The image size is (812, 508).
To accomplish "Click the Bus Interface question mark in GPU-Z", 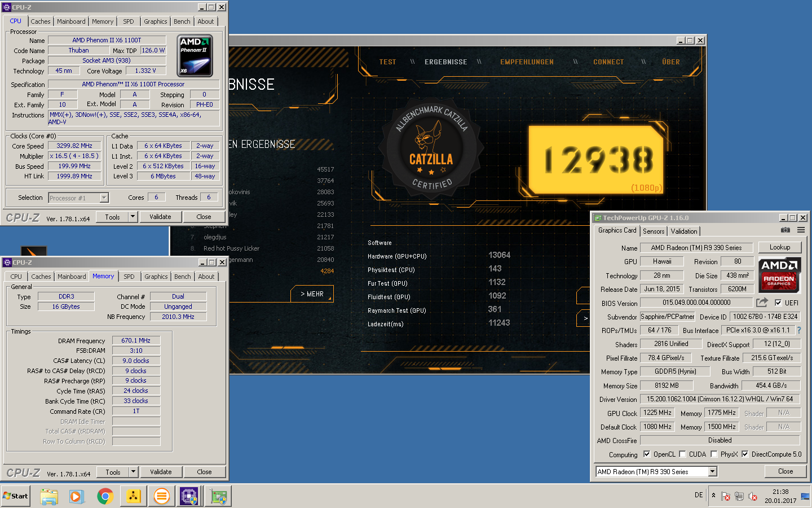I will (x=799, y=330).
